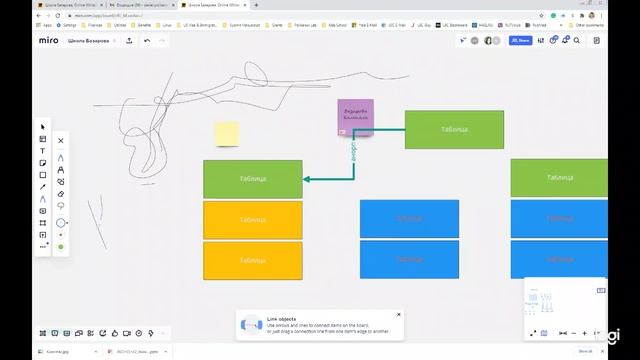The width and height of the screenshot is (640, 360).
Task: Open the frames panel in bottom toolbar
Action: (43, 333)
